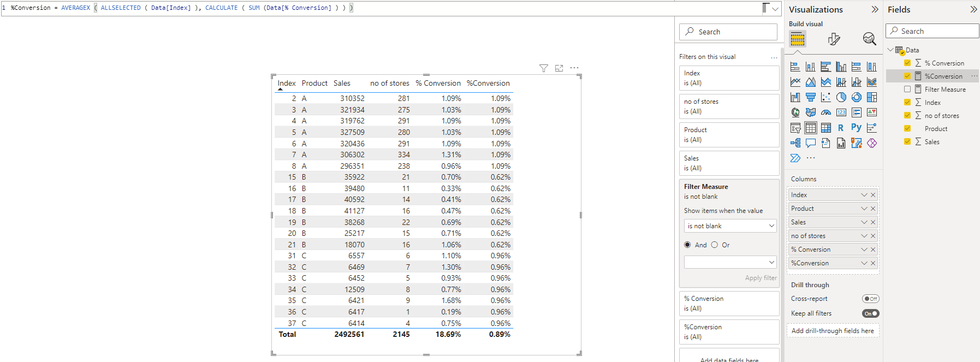Click the Add drill-through fields here box
The image size is (980, 362).
(833, 331)
